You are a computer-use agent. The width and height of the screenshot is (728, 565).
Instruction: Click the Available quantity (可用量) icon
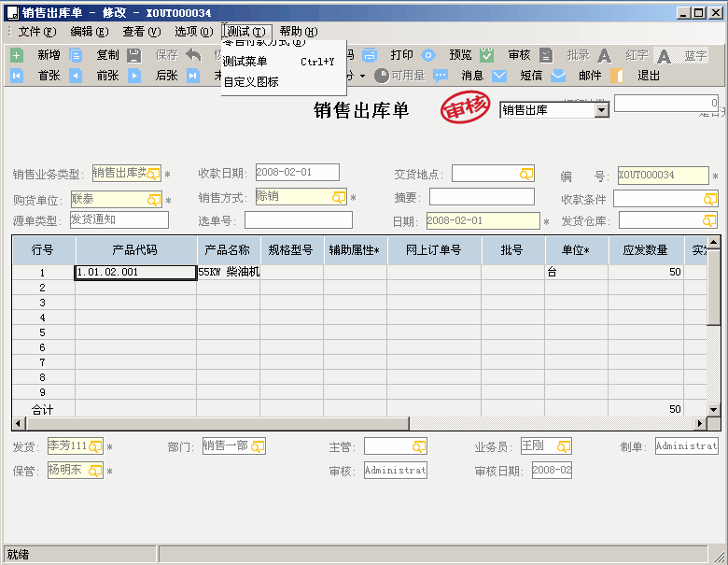click(381, 76)
